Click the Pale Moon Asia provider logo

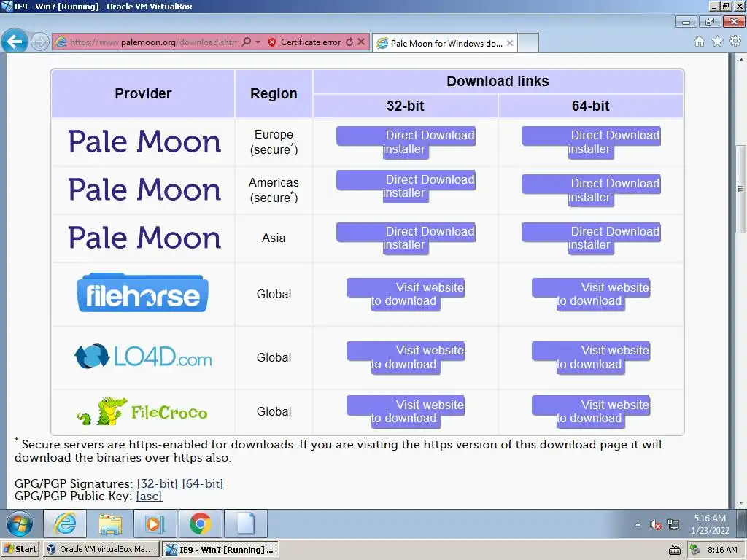[x=144, y=238]
